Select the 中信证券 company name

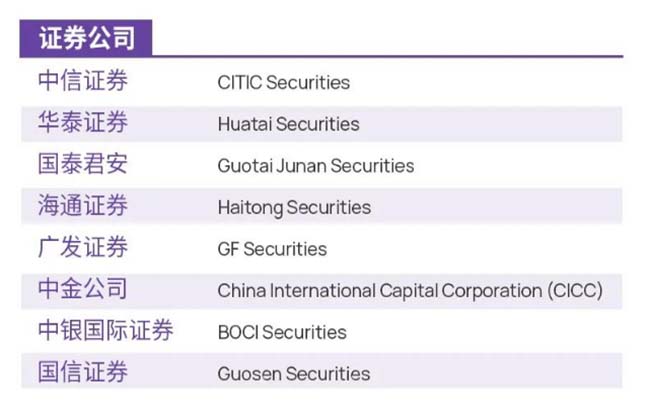coord(83,82)
